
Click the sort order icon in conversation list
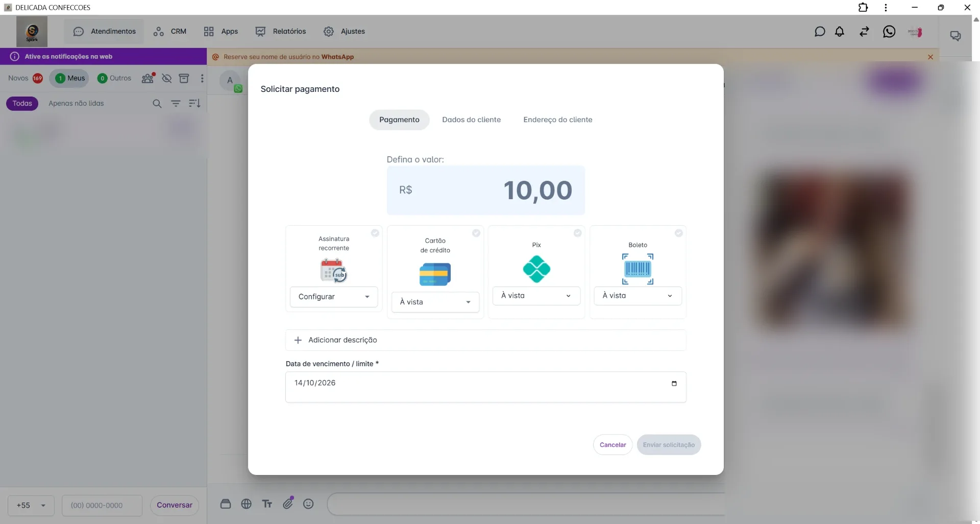tap(194, 104)
